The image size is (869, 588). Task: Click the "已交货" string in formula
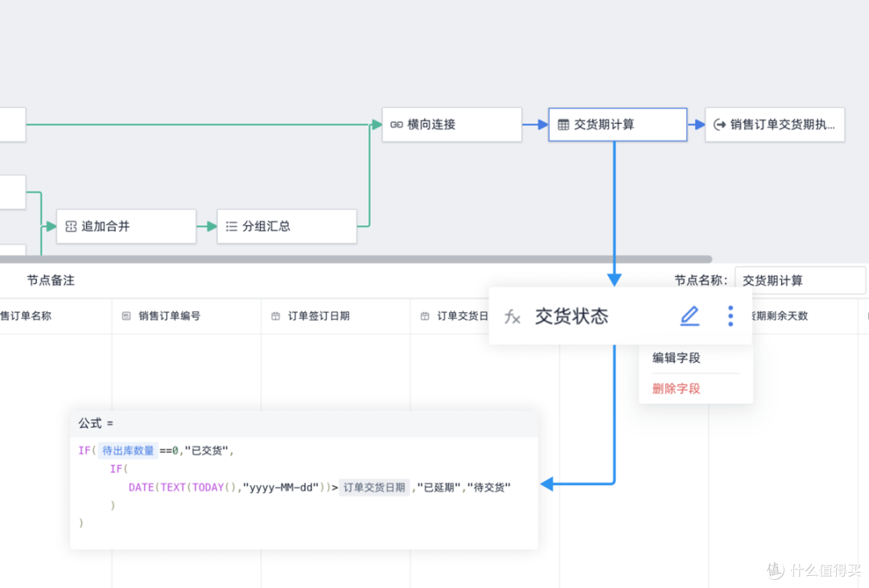(207, 450)
